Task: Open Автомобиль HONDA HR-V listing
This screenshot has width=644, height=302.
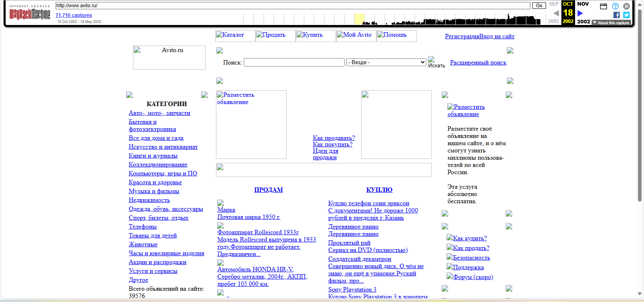Action: point(256,269)
